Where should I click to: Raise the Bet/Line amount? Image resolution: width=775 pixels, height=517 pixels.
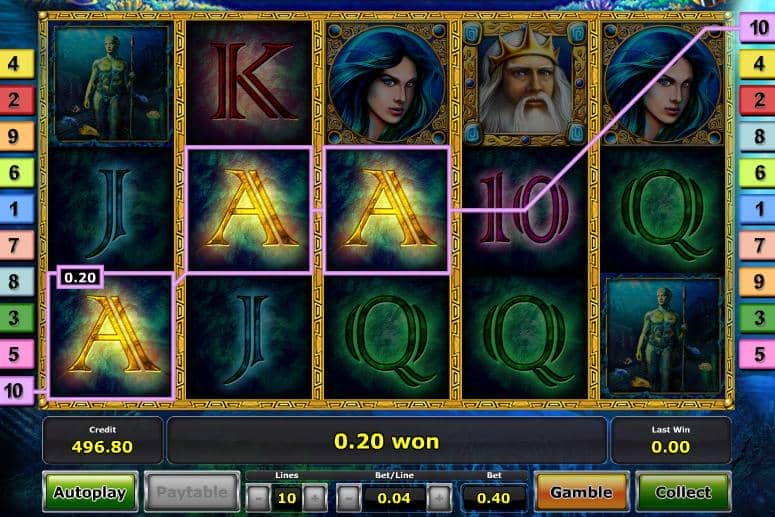pos(439,498)
